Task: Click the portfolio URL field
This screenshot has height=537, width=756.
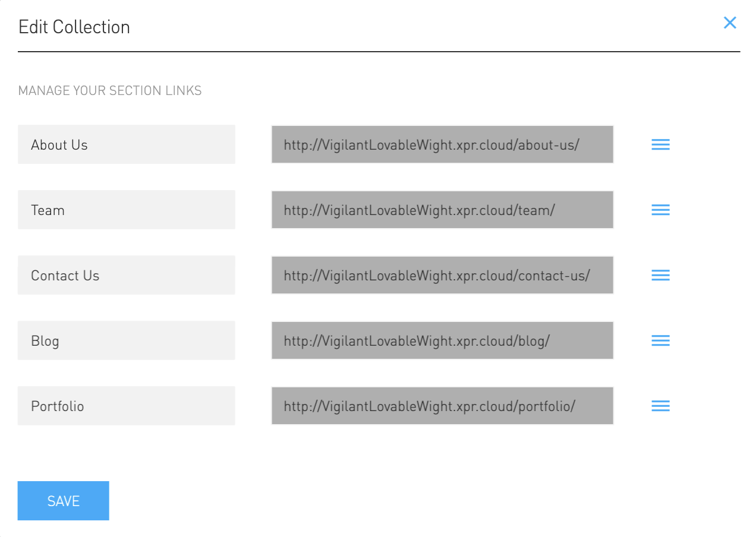Action: tap(442, 406)
